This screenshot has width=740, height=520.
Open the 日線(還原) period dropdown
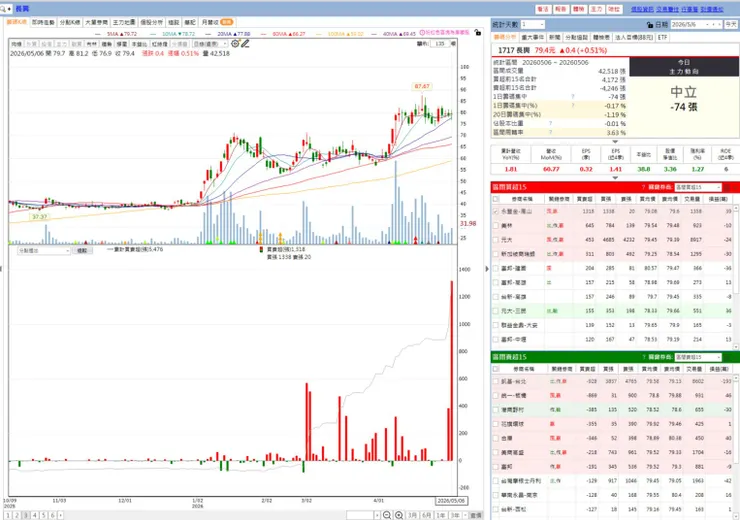[x=210, y=44]
